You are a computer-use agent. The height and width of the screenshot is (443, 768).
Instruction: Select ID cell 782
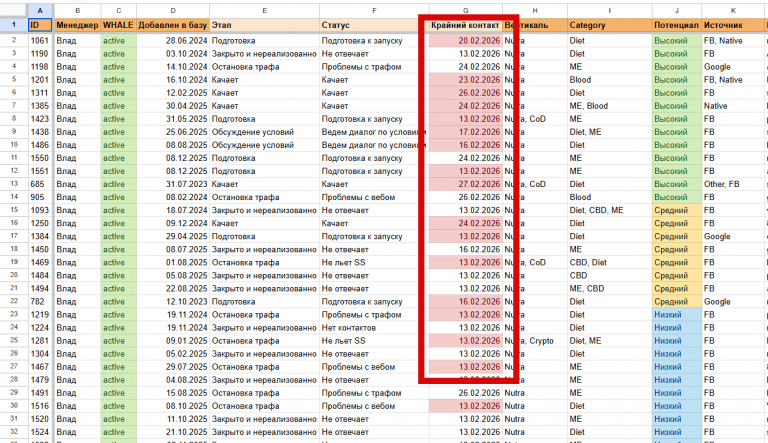40,301
